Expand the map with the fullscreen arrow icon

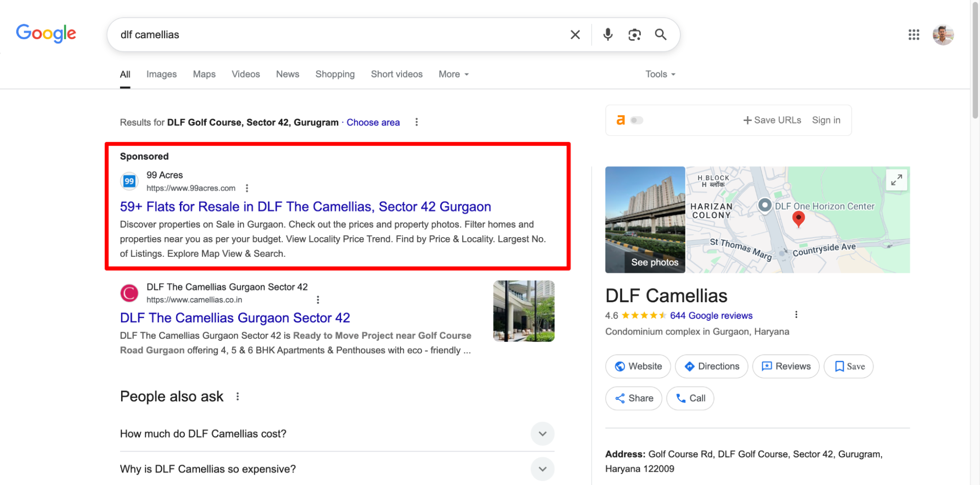coord(897,180)
